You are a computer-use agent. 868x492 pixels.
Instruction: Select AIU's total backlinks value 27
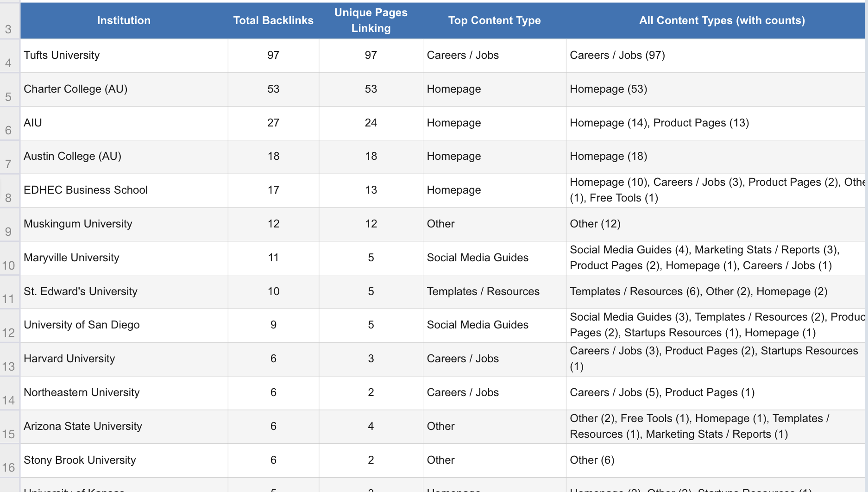(x=273, y=123)
